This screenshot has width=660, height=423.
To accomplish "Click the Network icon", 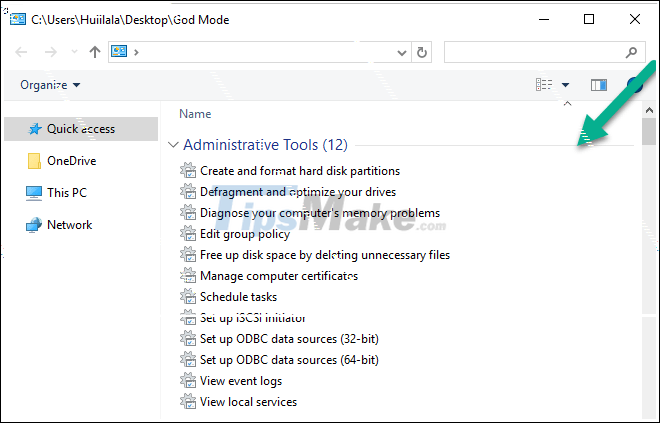I will [34, 225].
